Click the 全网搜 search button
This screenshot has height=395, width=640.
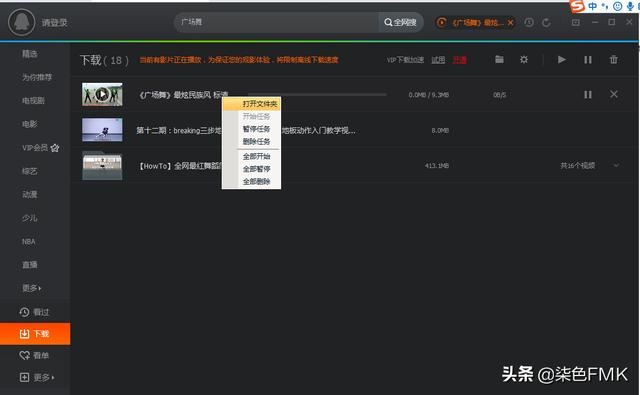[x=400, y=22]
